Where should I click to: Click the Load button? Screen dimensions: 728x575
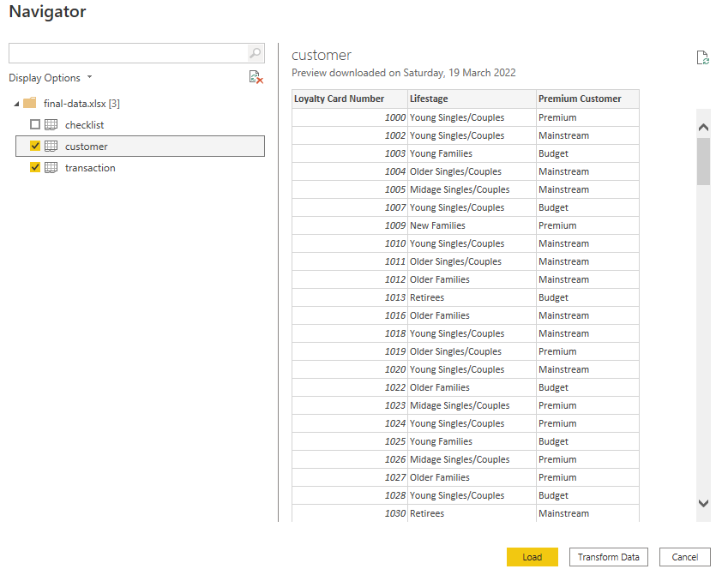(x=532, y=557)
